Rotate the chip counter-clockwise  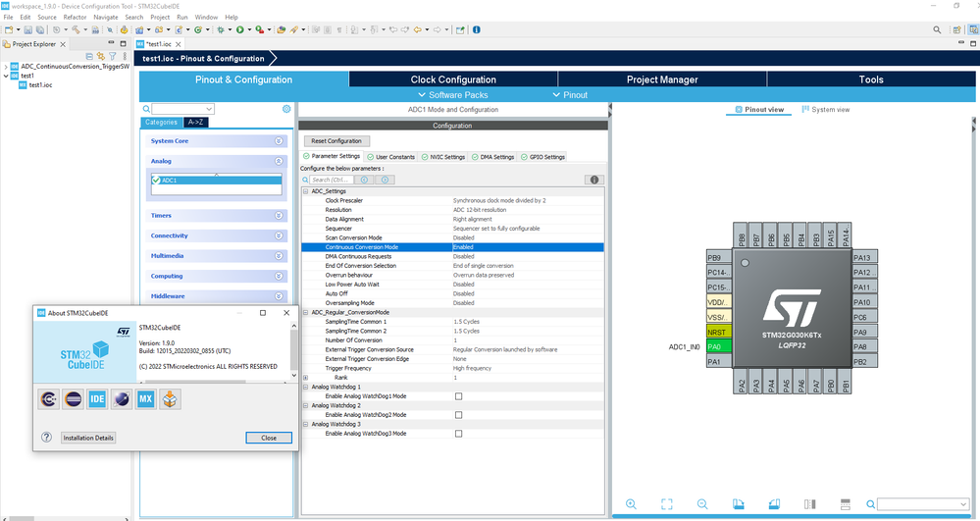pyautogui.click(x=774, y=504)
